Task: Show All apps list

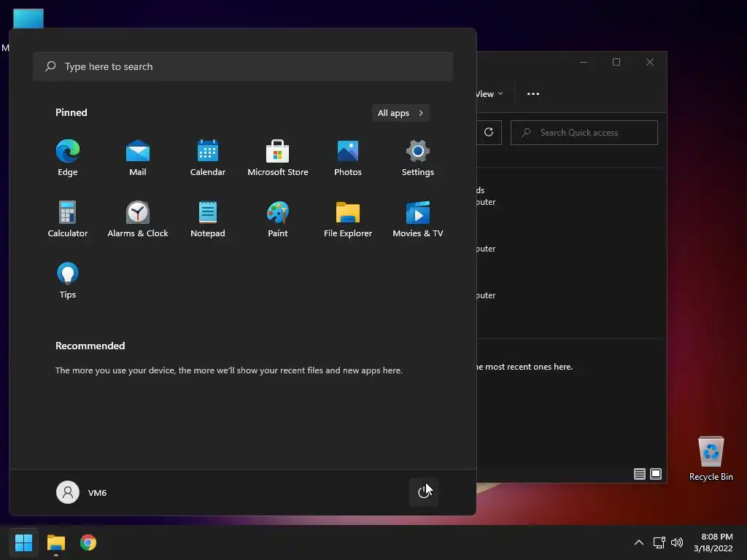Action: (400, 113)
